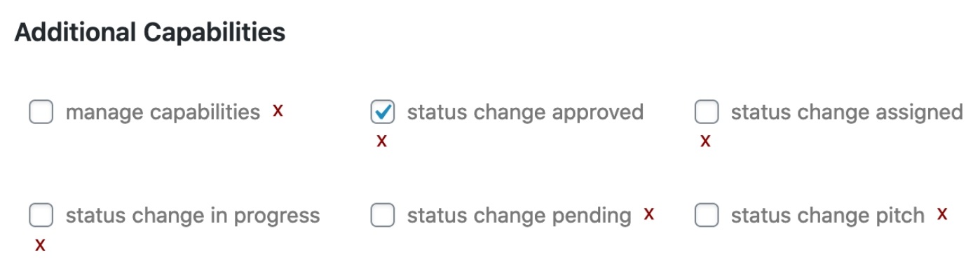The image size is (980, 264).
Task: Delete status change in progress with red x
Action: coord(41,246)
